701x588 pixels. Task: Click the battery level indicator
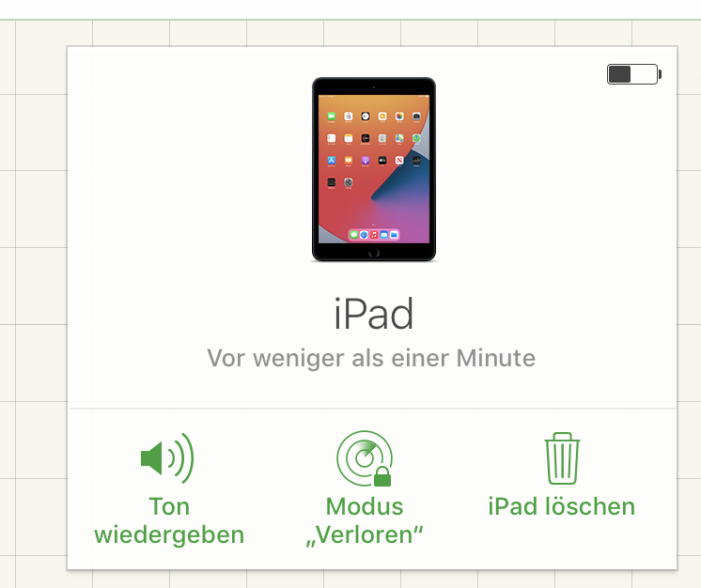(x=634, y=74)
